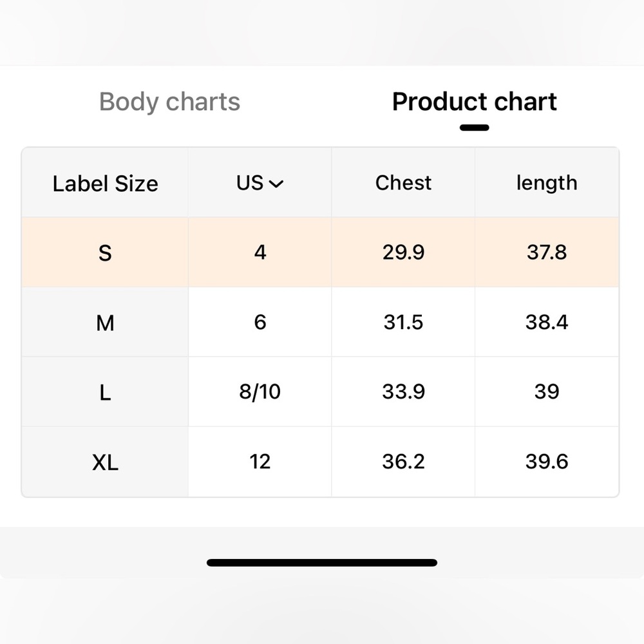
Task: Click chest measurement 29.9 cell
Action: [x=403, y=252]
